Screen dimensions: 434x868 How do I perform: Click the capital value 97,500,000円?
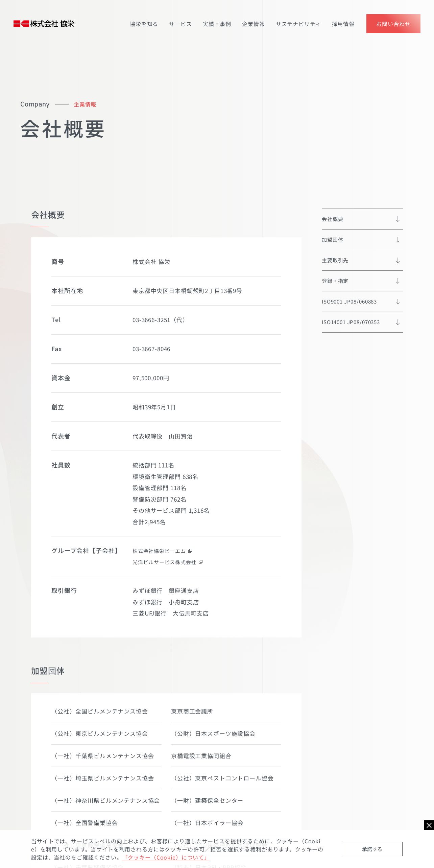pos(151,378)
